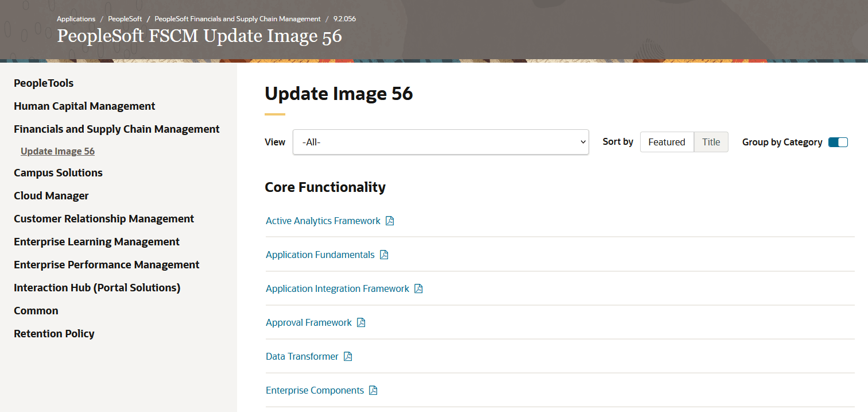Click the Update Image 56 sidebar link

tap(57, 151)
